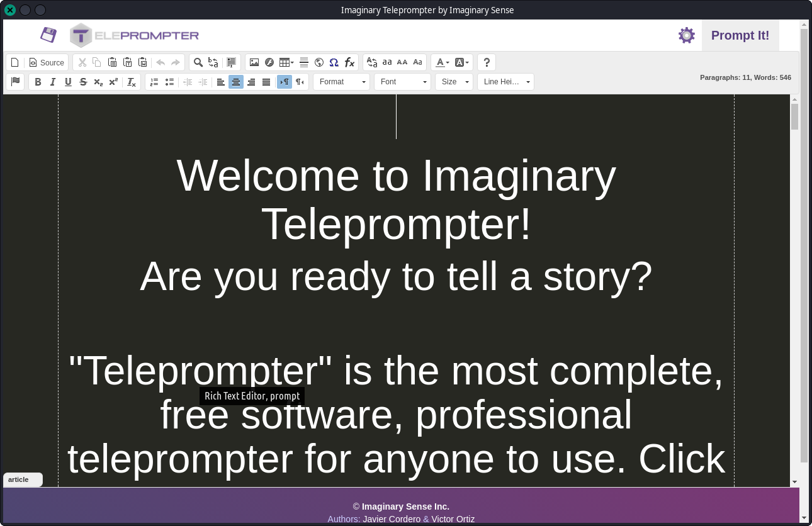Toggle superscript formatting
Viewport: 812px width, 526px height.
pyautogui.click(x=113, y=82)
